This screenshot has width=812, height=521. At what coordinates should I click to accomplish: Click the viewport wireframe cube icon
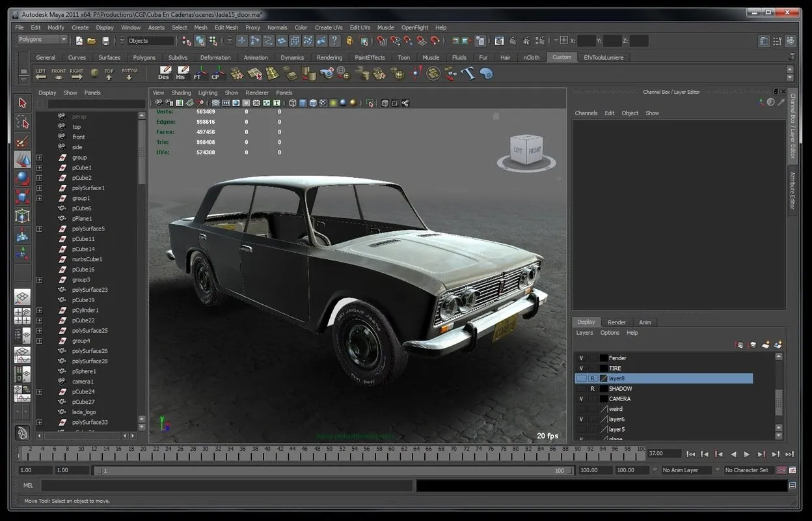coord(293,103)
